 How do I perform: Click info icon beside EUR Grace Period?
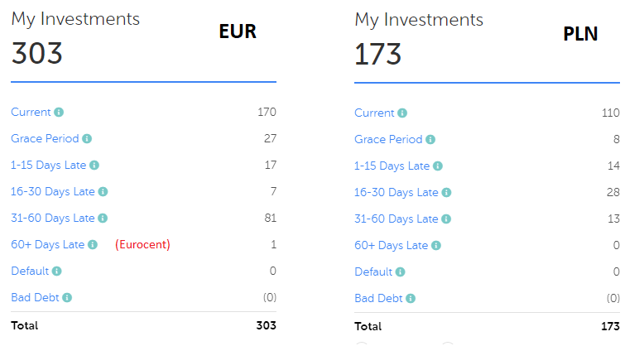click(87, 139)
